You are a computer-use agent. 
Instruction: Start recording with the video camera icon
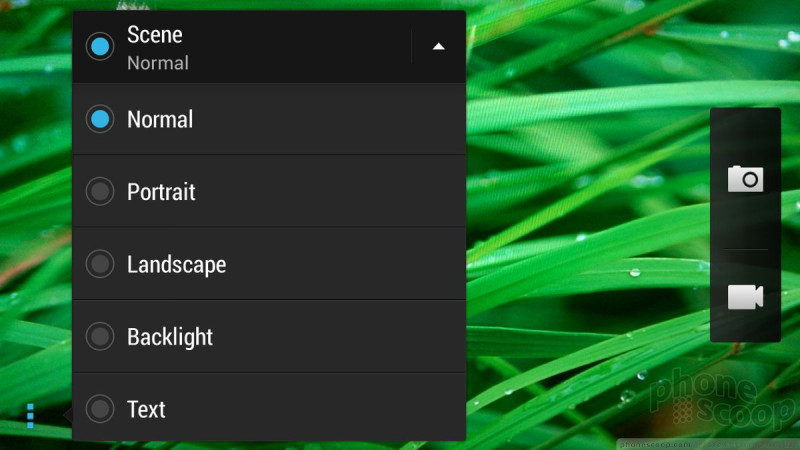pyautogui.click(x=745, y=297)
